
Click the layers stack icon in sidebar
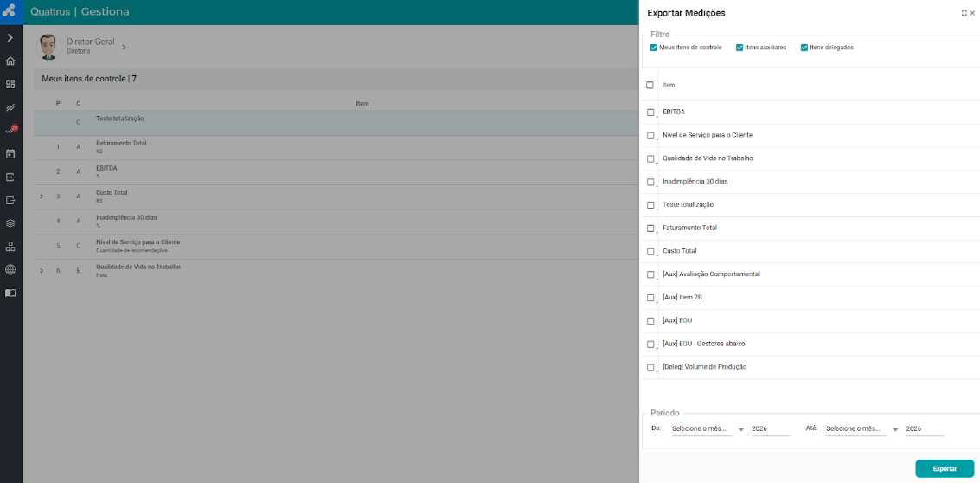tap(10, 223)
